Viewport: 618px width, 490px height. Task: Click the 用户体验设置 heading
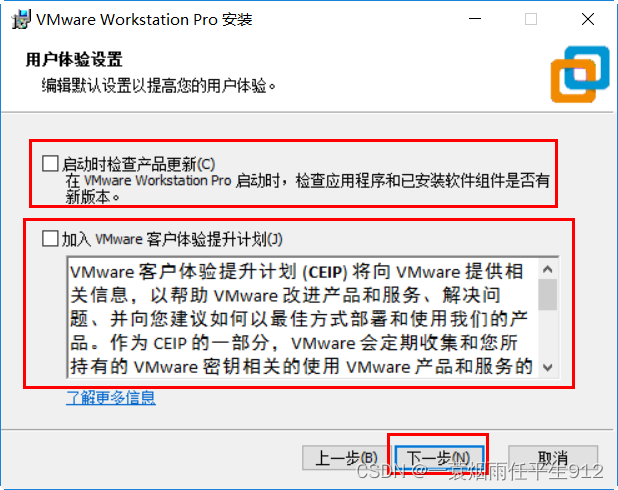click(x=74, y=60)
